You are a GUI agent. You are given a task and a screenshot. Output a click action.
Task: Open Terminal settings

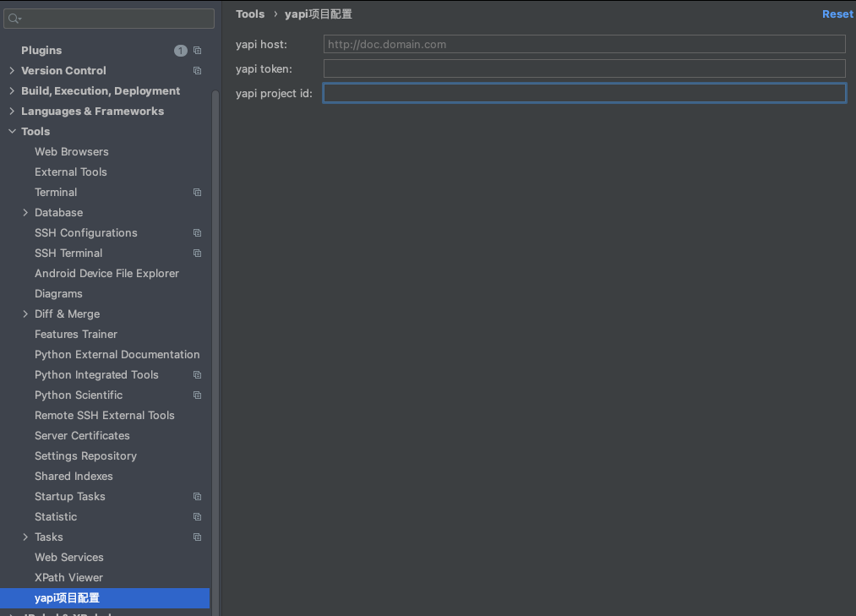pyautogui.click(x=56, y=192)
